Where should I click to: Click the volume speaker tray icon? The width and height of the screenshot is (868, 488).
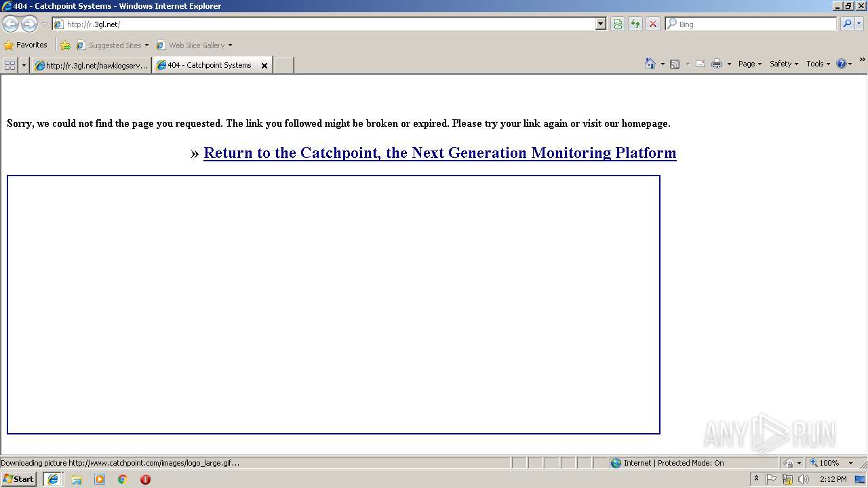(x=804, y=479)
